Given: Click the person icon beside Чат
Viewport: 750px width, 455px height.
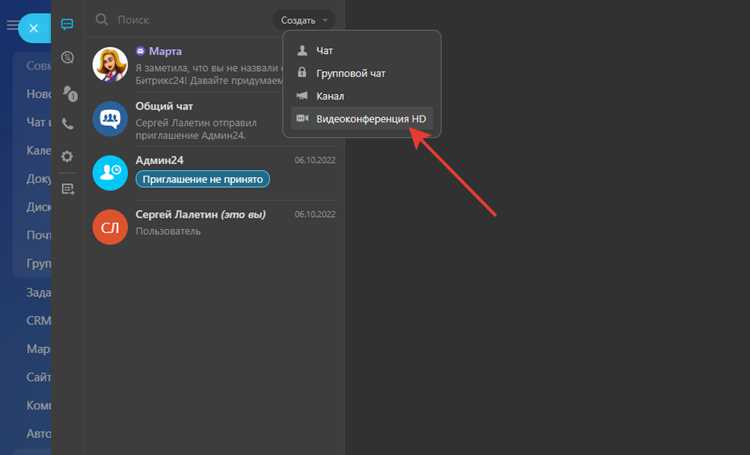Looking at the screenshot, I should [302, 50].
